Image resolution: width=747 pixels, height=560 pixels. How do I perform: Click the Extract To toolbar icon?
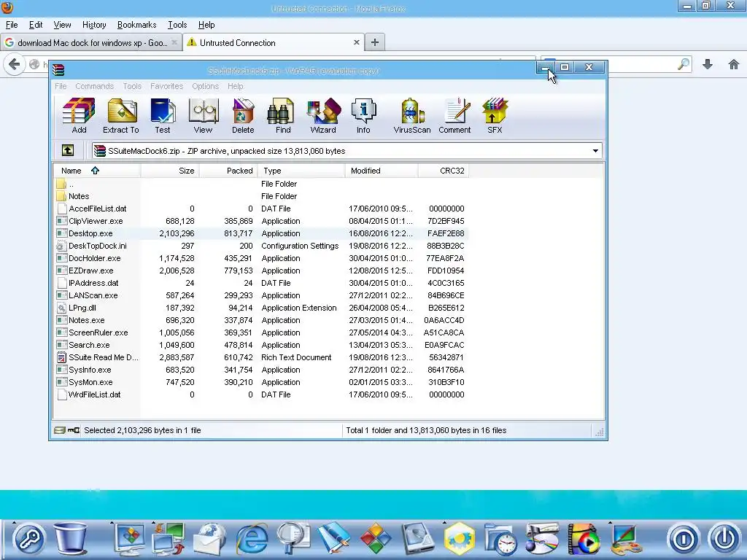[121, 116]
